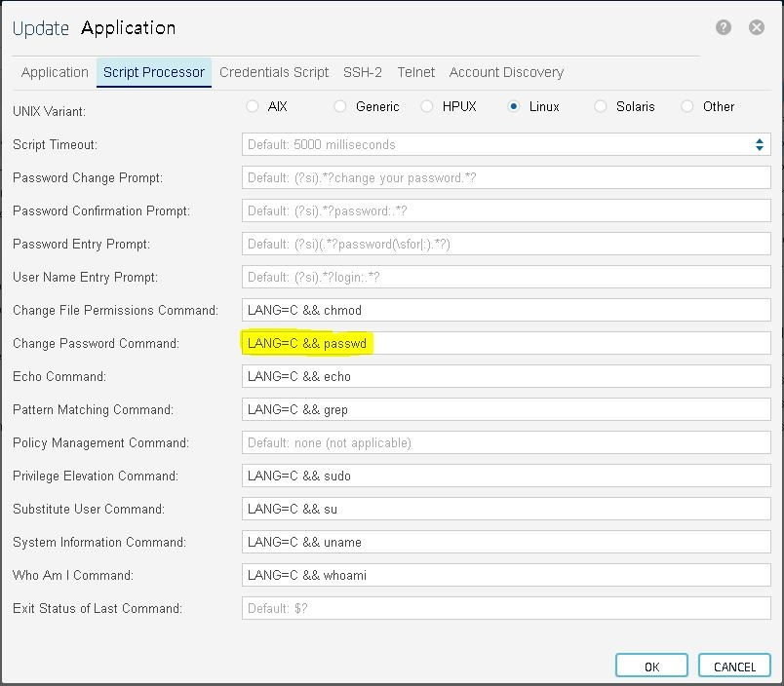The image size is (784, 686).
Task: Switch to the Account Discovery tab
Action: 506,72
